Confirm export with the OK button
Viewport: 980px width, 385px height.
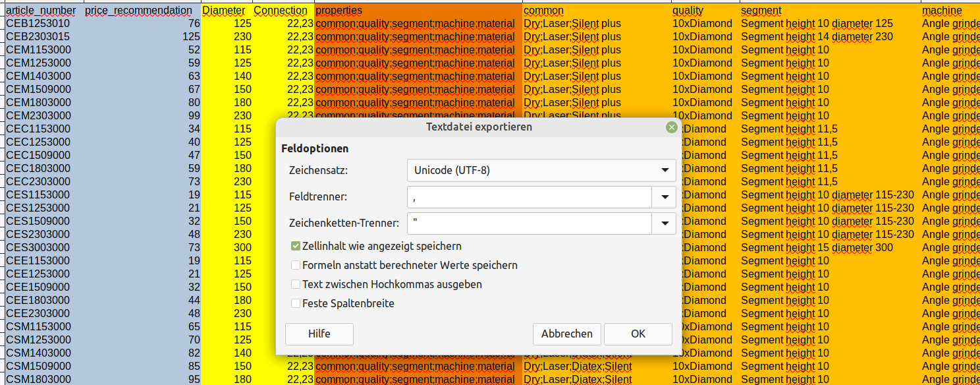coord(638,334)
